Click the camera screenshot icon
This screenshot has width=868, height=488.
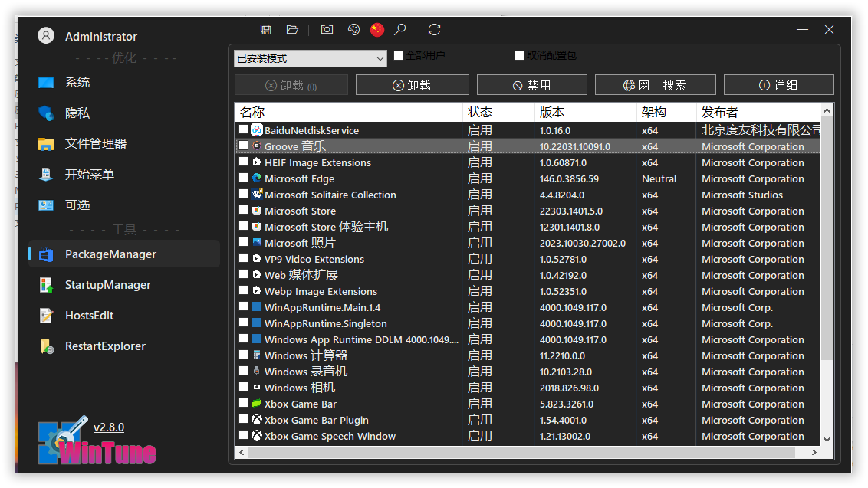(x=327, y=30)
